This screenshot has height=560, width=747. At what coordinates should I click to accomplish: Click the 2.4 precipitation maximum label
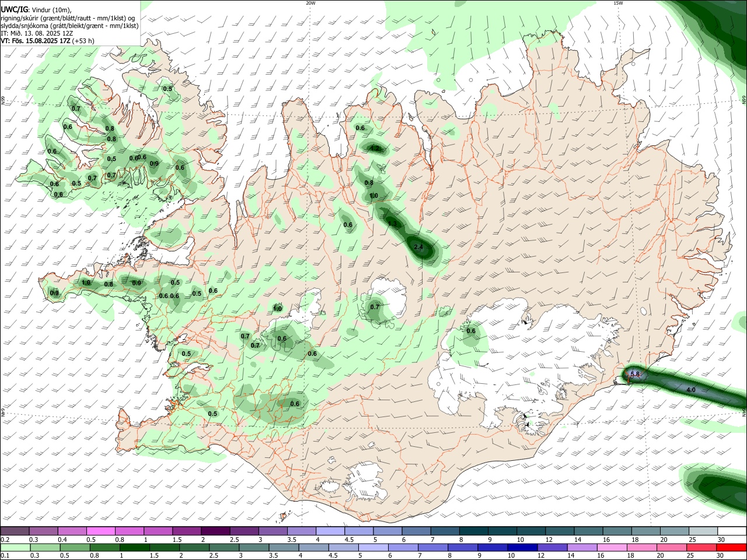pos(418,247)
